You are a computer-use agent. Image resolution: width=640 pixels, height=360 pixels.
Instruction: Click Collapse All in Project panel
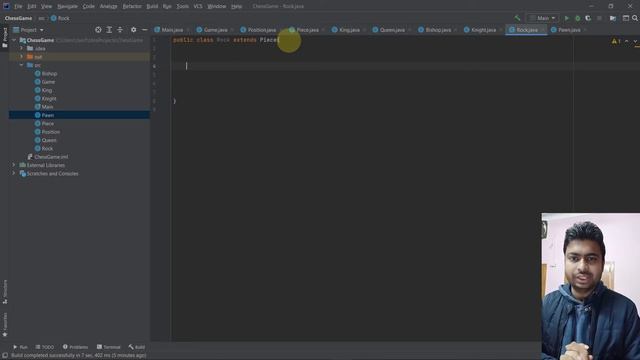[x=120, y=30]
